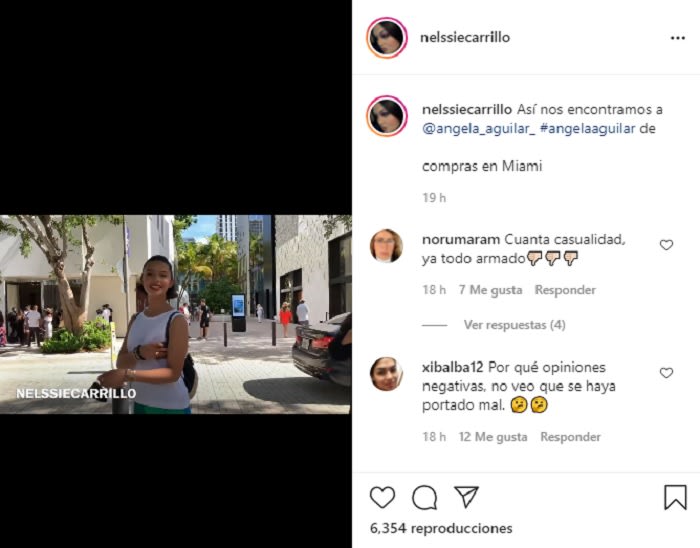Image resolution: width=700 pixels, height=548 pixels.
Task: View the 12 Me gusta likes list
Action: pos(493,437)
